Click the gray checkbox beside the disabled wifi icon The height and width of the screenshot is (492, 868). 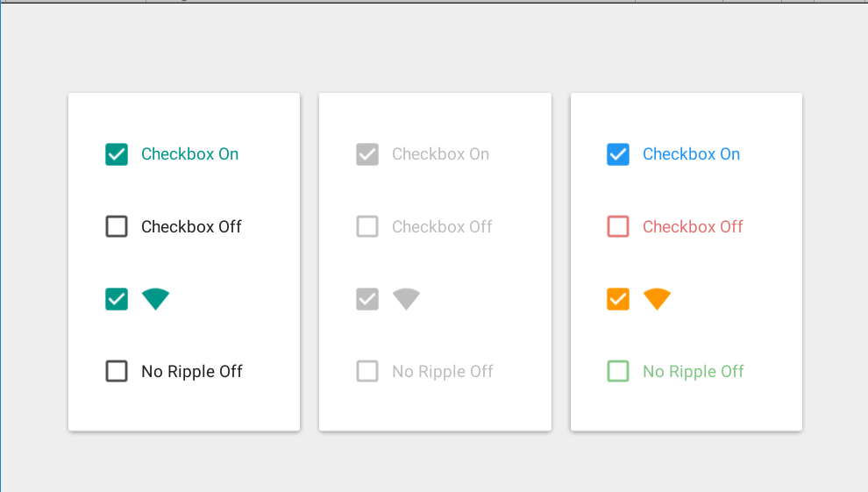[x=367, y=299]
